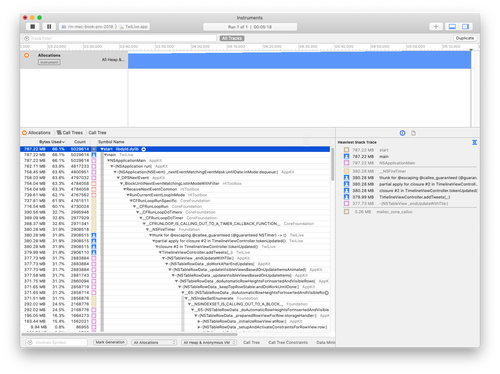The width and height of the screenshot is (500, 374).
Task: Open the Call Tree Constraints menu
Action: coord(288,342)
